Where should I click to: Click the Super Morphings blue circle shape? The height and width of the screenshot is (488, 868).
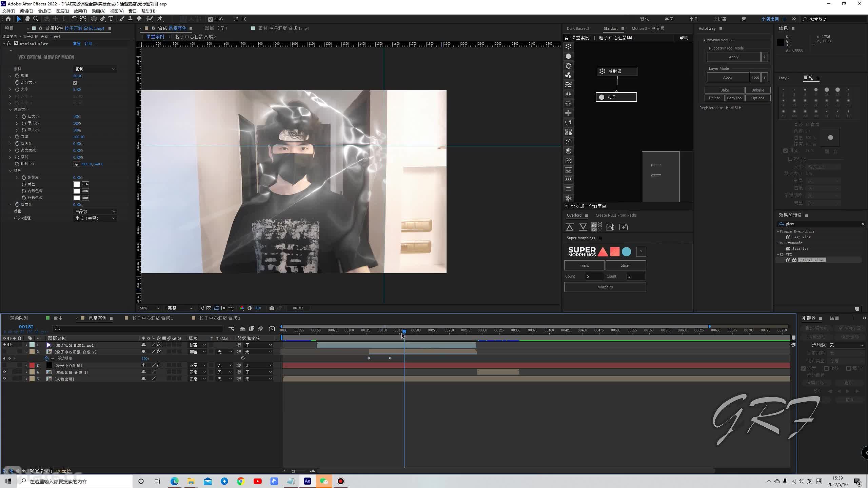627,252
